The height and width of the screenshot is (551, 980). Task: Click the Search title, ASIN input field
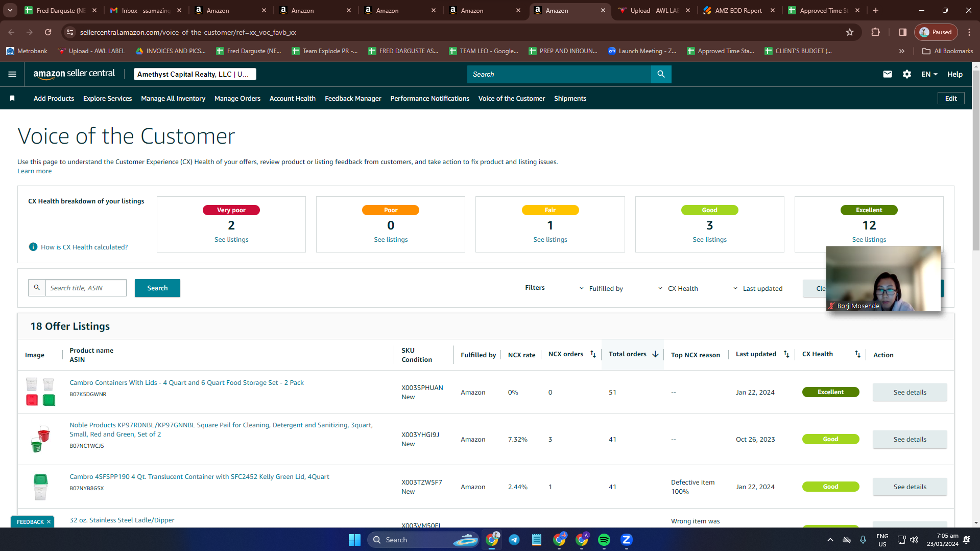click(86, 288)
